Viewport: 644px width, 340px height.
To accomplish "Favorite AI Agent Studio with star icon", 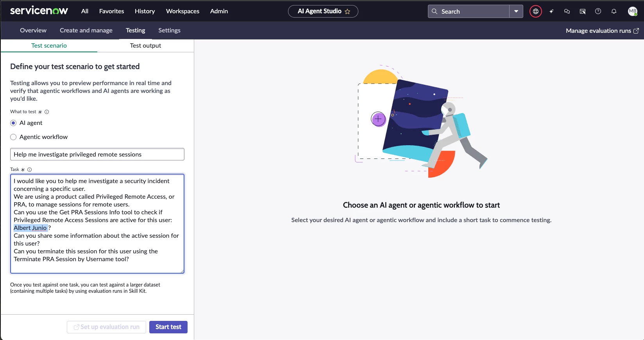I will pyautogui.click(x=347, y=12).
